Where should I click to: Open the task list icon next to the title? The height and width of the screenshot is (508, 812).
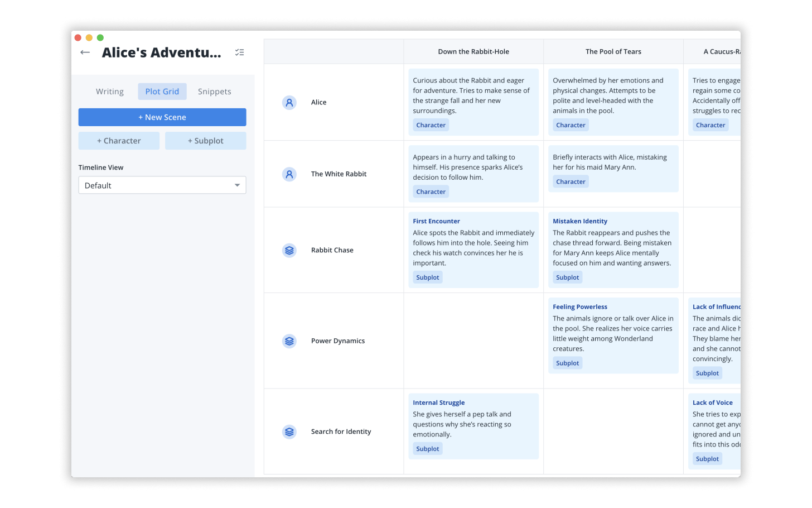point(240,52)
